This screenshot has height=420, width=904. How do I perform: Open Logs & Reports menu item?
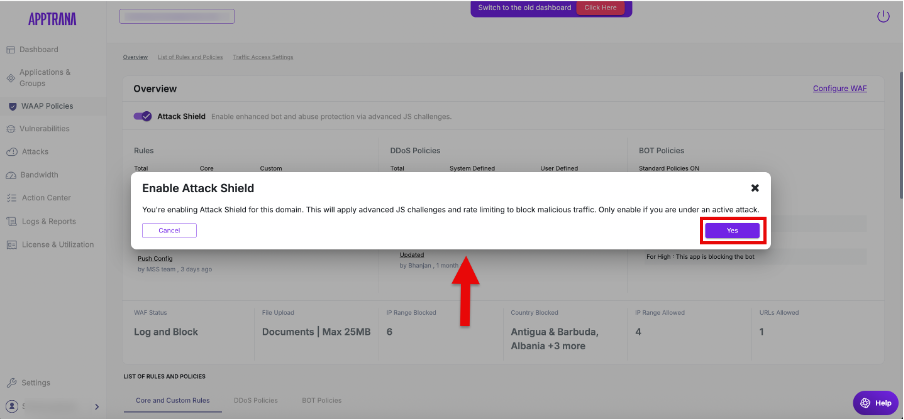(x=48, y=222)
